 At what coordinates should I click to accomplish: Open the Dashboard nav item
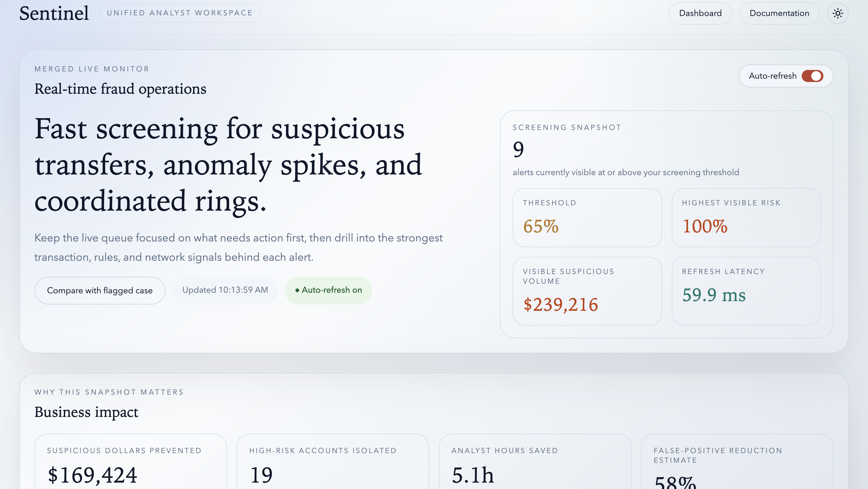(x=700, y=14)
